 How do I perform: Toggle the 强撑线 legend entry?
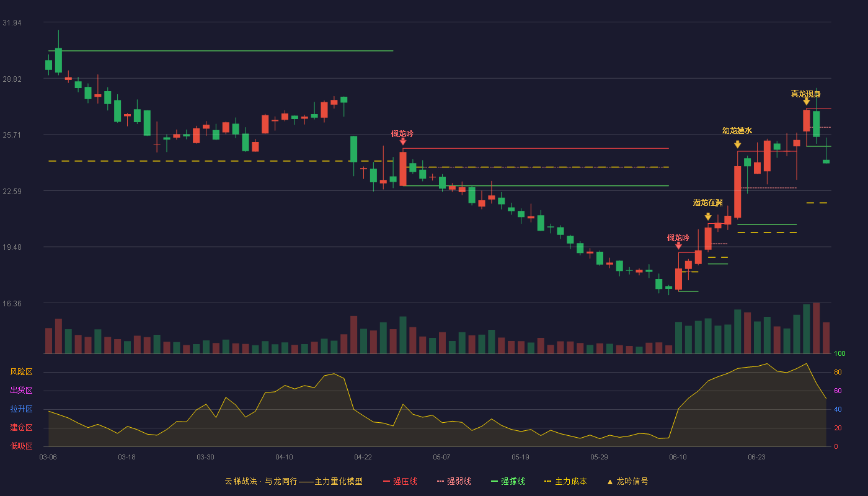(508, 481)
